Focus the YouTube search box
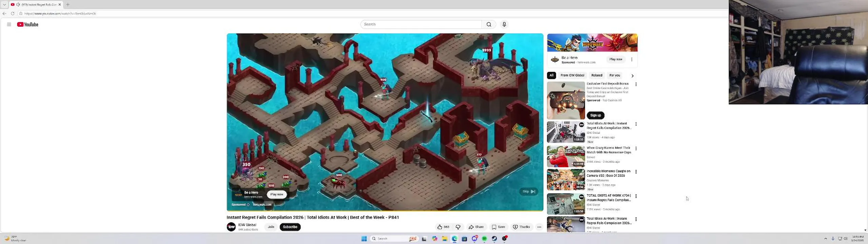868x244 pixels. pyautogui.click(x=421, y=24)
